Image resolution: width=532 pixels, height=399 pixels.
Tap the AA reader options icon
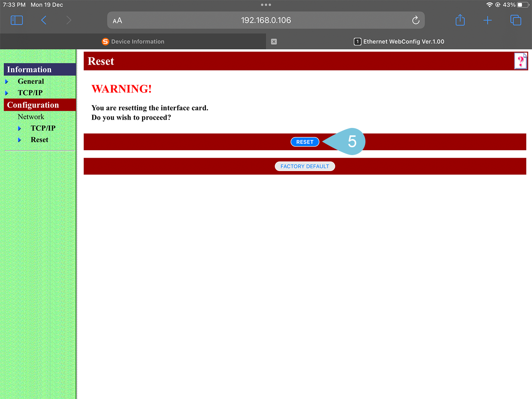[117, 21]
